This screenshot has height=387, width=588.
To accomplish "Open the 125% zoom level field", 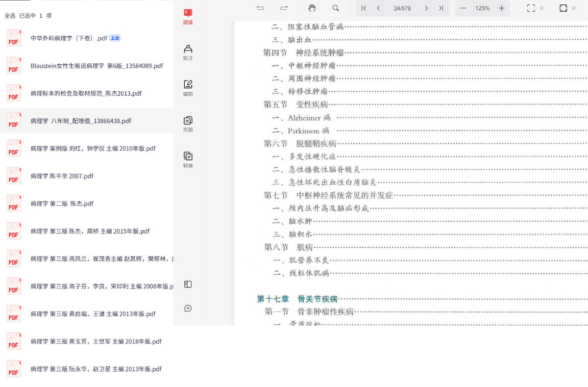I will pos(482,8).
